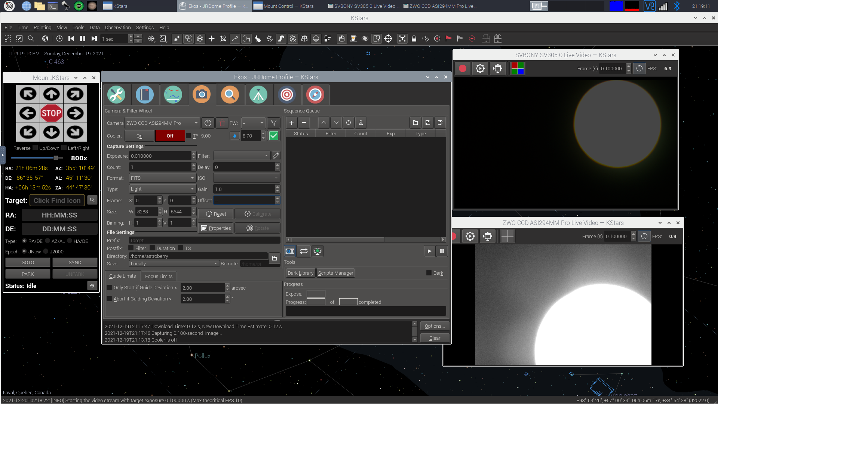Open the Ekos Focus magnifier module
Viewport: 868px width, 466px height.
pyautogui.click(x=230, y=95)
